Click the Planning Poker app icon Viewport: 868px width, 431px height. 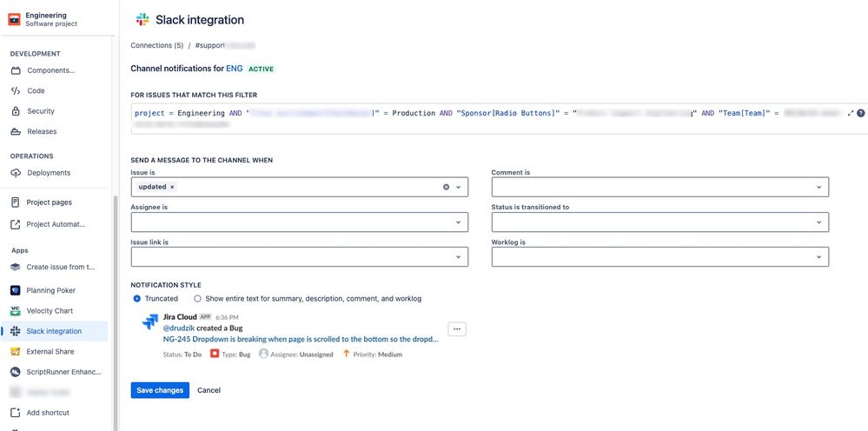pos(16,290)
